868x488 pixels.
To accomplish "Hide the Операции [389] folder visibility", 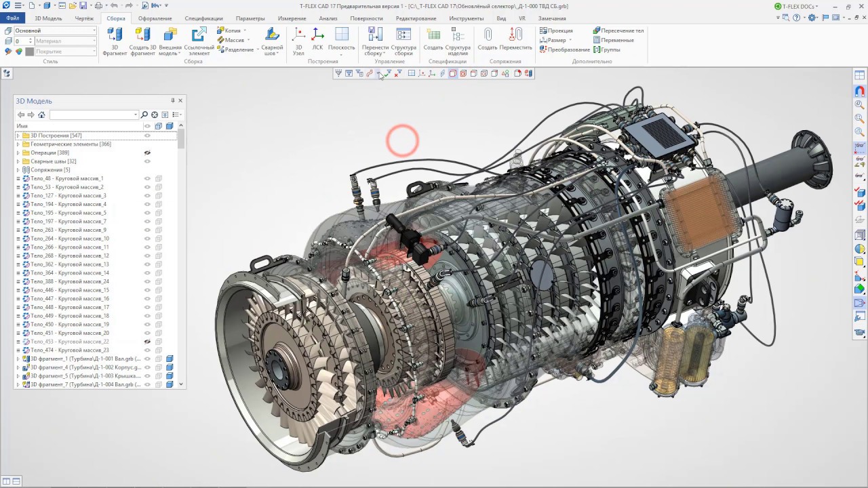I will coord(149,152).
